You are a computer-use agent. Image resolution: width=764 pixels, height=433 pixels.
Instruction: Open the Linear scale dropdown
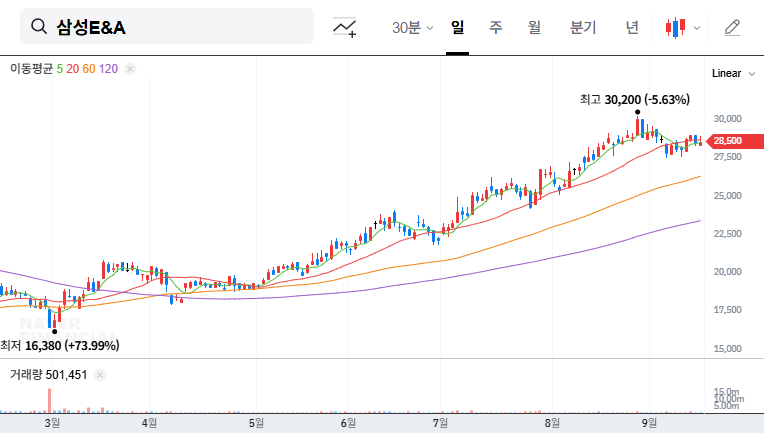coord(733,74)
